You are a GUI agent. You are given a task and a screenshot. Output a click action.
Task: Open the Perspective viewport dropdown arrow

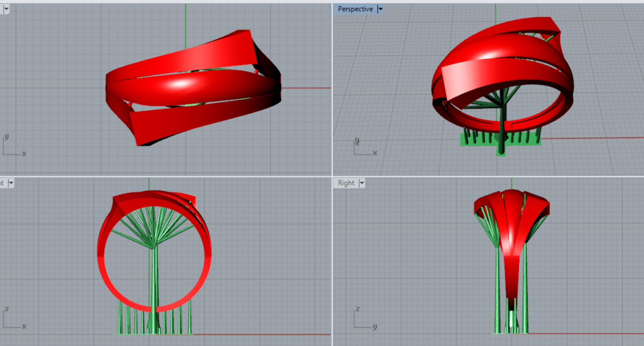click(x=381, y=9)
